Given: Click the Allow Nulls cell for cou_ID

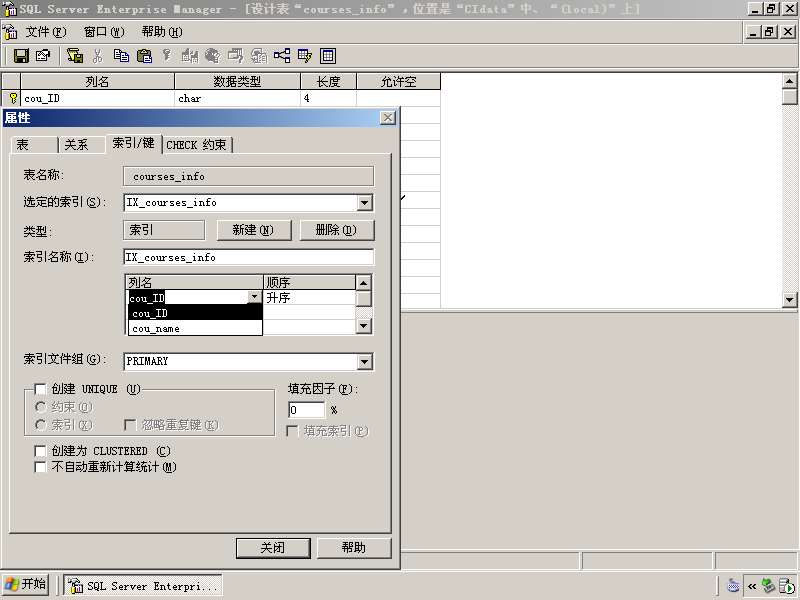Looking at the screenshot, I should click(398, 98).
